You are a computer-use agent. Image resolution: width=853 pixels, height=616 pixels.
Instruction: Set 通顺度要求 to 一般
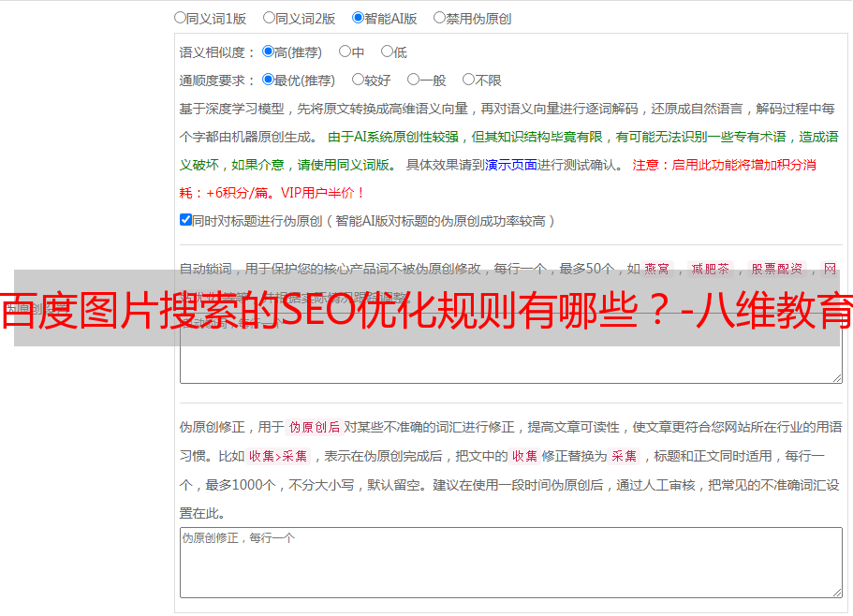pyautogui.click(x=413, y=80)
